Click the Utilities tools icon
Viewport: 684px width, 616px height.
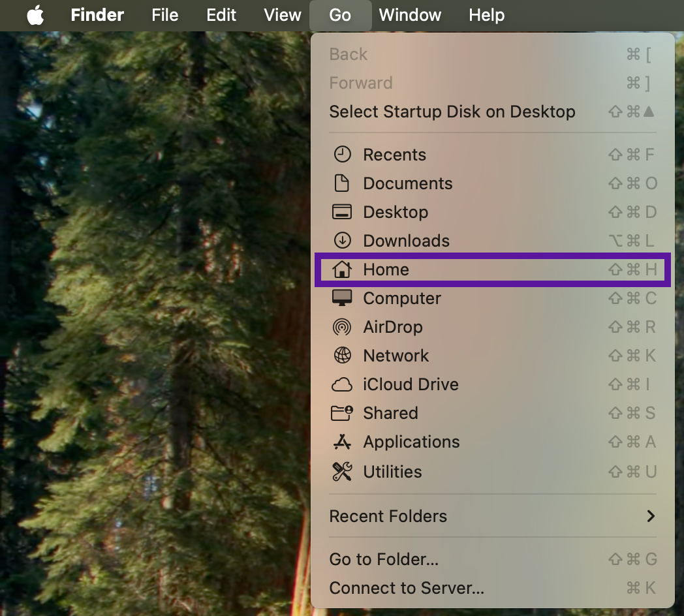click(342, 471)
